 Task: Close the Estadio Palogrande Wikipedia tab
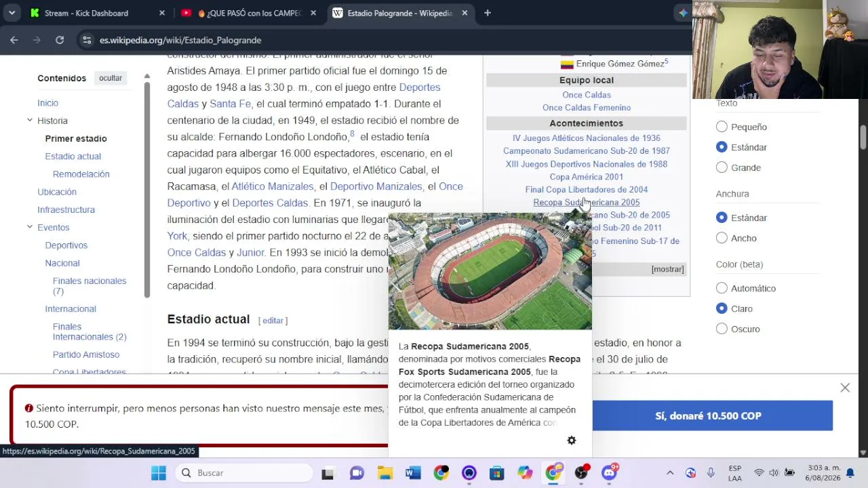click(465, 13)
